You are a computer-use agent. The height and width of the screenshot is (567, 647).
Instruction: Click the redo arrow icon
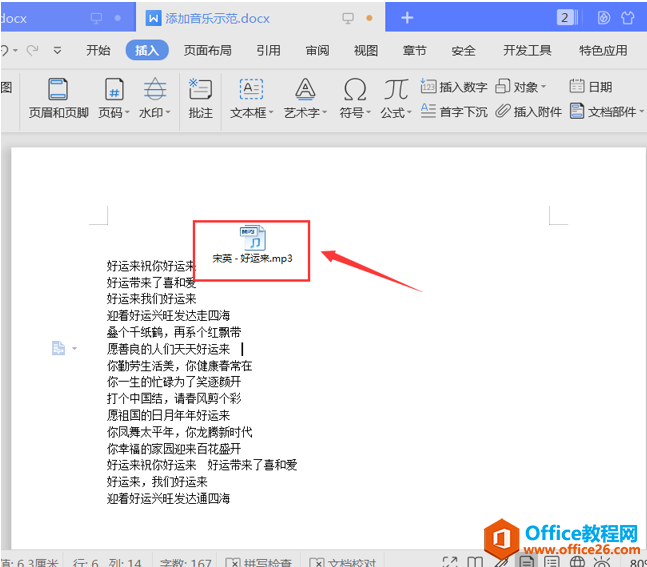32,50
